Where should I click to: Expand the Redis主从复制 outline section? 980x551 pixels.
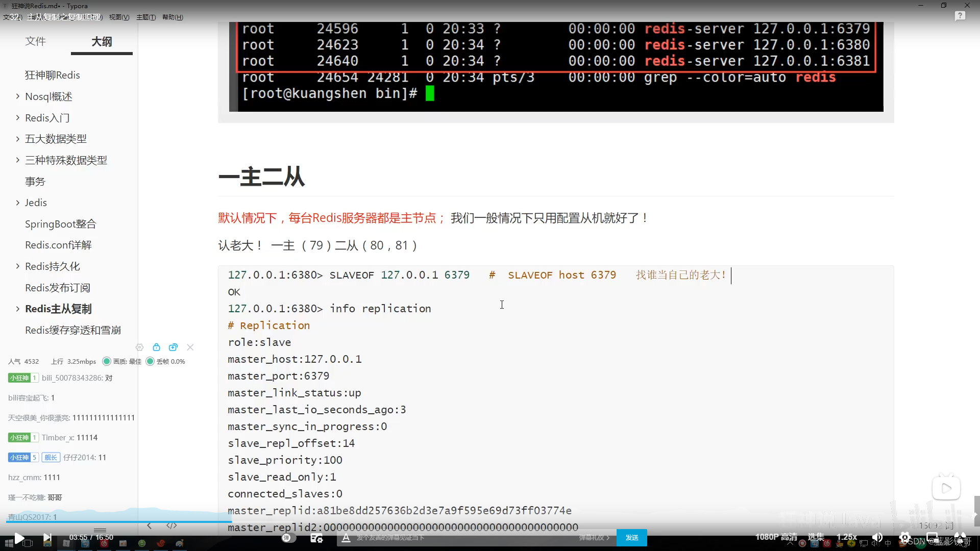[x=18, y=309]
